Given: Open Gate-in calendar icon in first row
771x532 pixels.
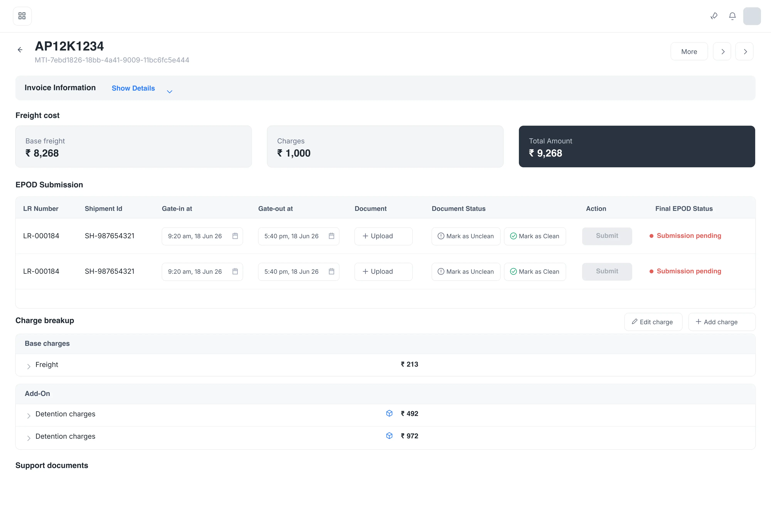Looking at the screenshot, I should pyautogui.click(x=235, y=236).
